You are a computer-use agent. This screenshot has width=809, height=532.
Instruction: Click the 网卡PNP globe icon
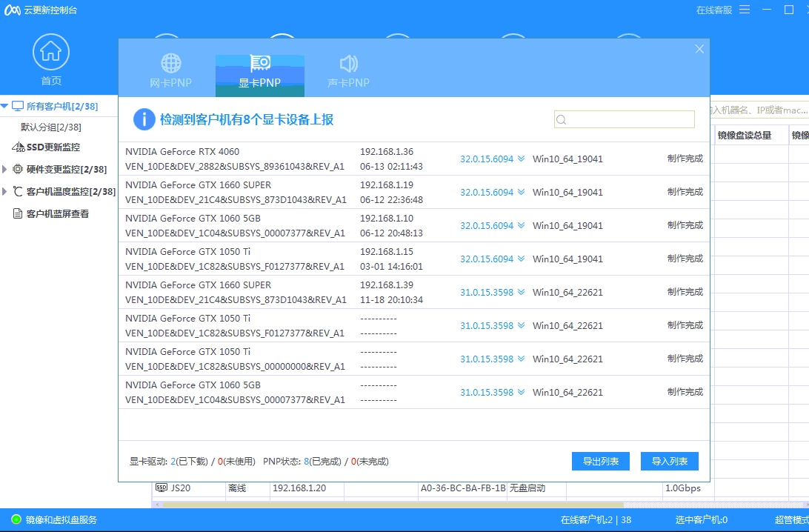coord(171,64)
